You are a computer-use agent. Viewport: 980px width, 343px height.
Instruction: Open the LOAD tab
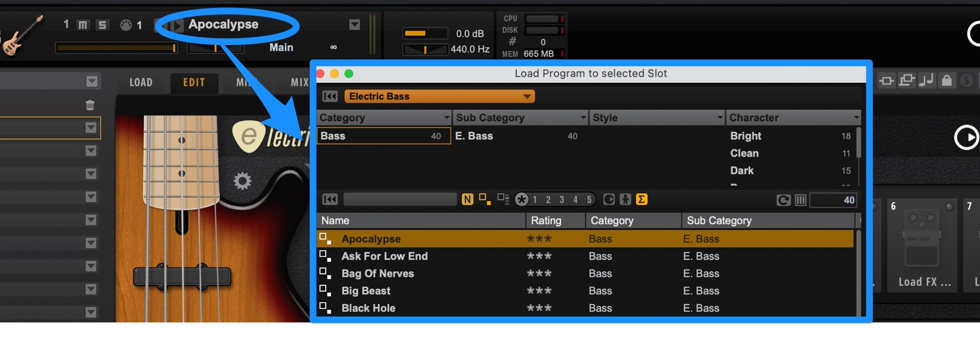coord(141,82)
